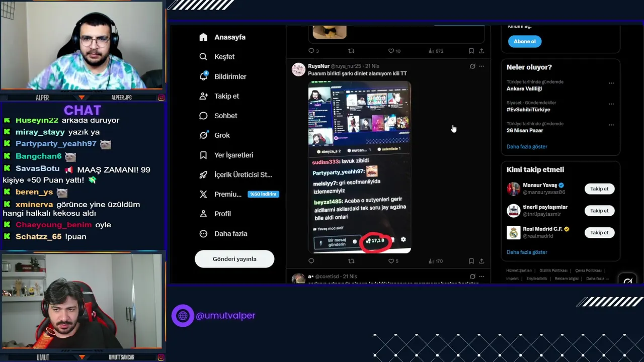Open the Grok icon in sidebar
The width and height of the screenshot is (644, 362).
(203, 135)
